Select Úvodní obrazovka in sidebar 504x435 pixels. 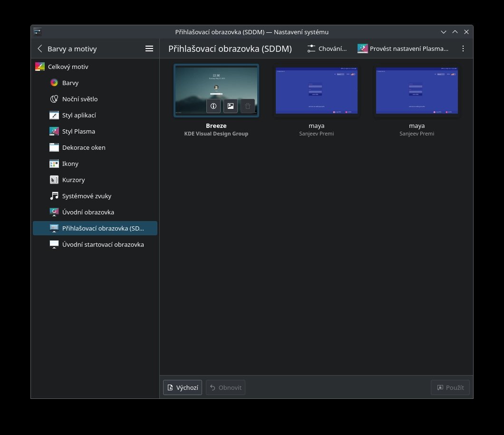[x=88, y=212]
